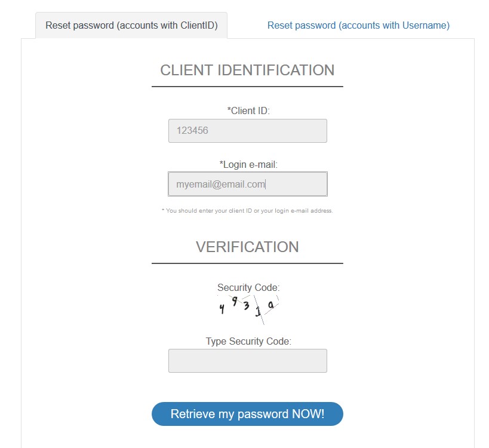Click the *Login e-mail: label
Screen dimensions: 489x448
coord(248,164)
